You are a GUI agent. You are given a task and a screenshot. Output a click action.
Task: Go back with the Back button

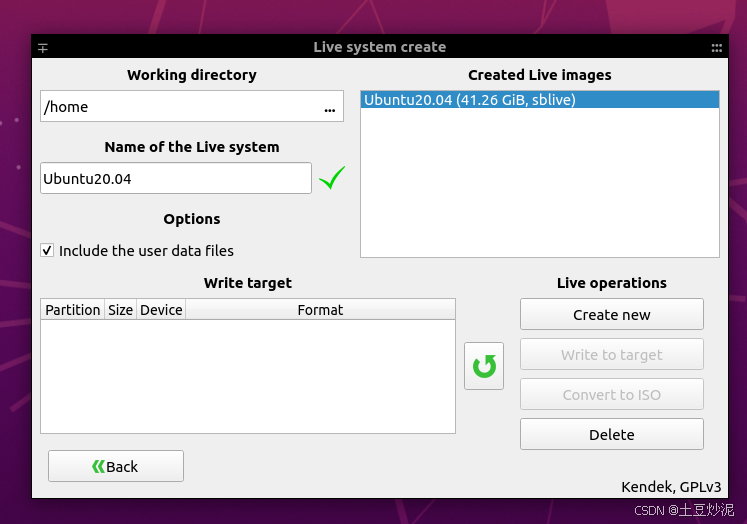click(116, 466)
